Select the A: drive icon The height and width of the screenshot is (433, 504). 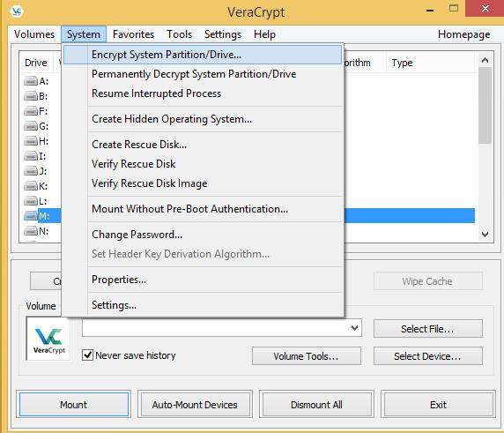[31, 81]
